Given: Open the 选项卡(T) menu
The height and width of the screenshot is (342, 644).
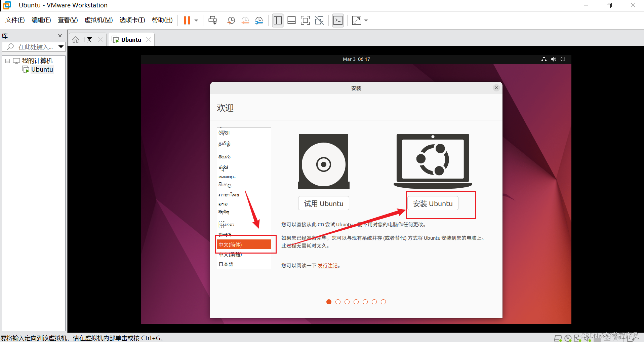Looking at the screenshot, I should click(132, 20).
